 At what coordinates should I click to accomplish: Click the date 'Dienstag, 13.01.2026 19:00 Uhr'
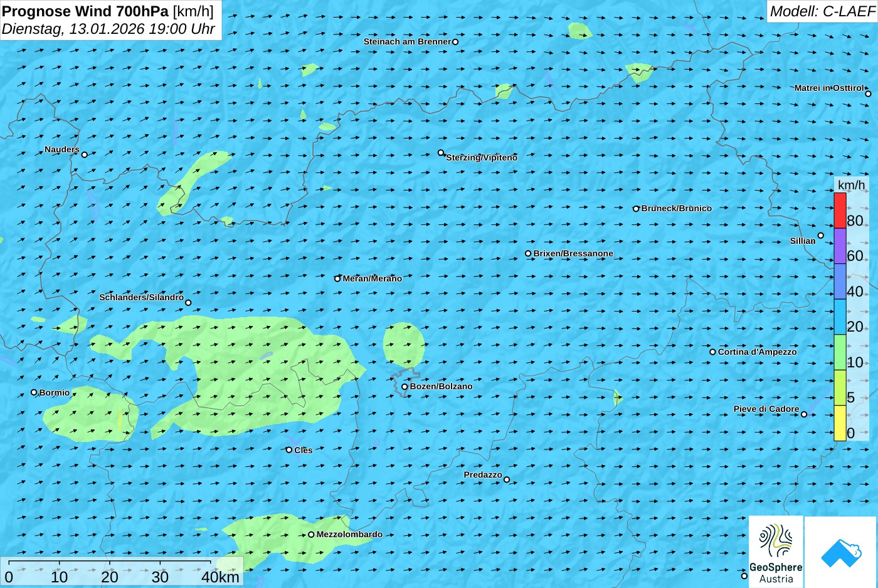coord(108,29)
